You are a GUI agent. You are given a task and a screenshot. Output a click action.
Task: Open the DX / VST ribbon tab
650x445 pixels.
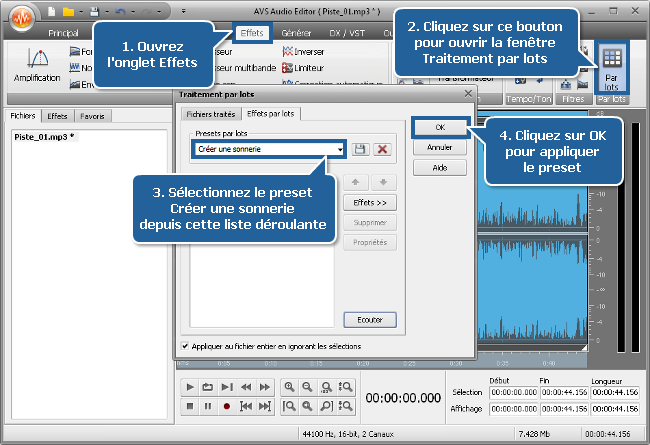click(x=347, y=33)
